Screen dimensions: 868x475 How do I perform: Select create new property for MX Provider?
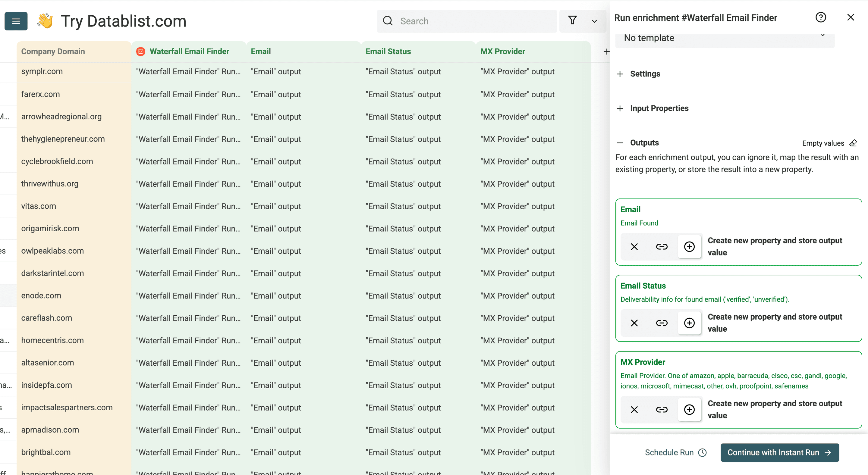689,410
